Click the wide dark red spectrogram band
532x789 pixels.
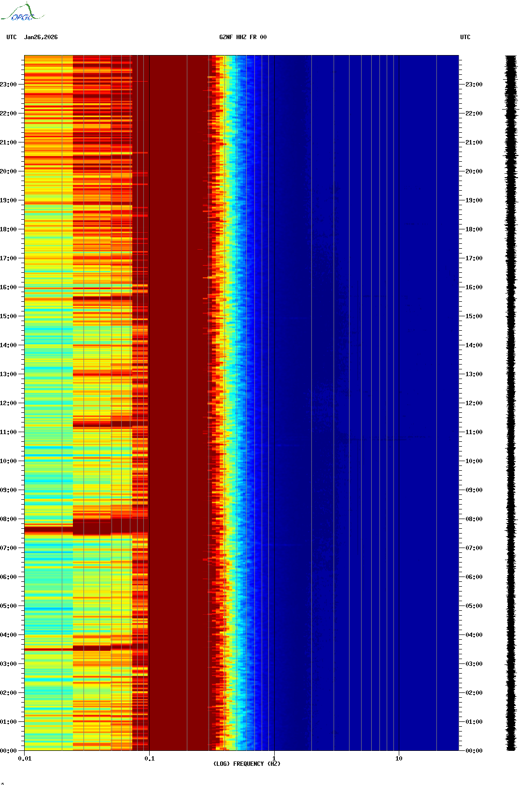coord(179,403)
